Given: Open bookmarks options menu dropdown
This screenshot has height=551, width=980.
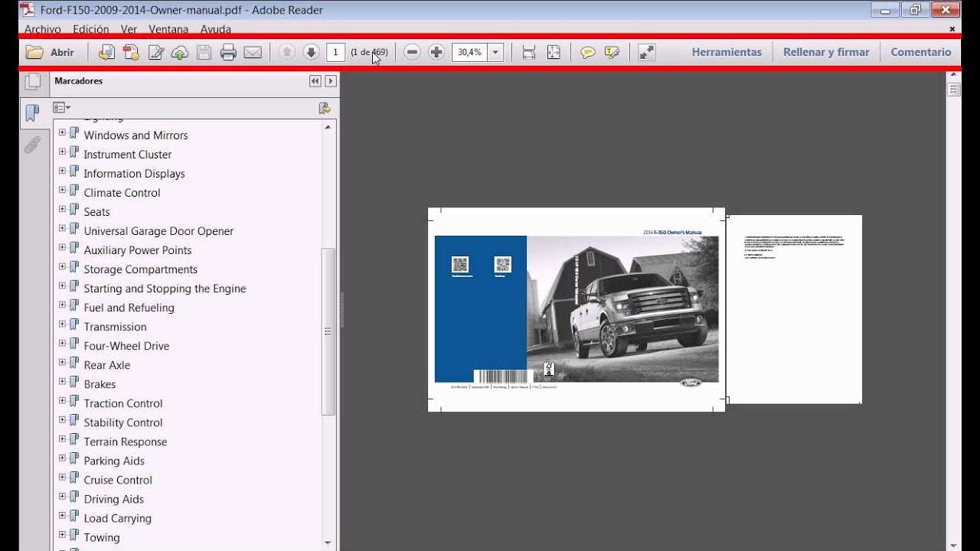Looking at the screenshot, I should pyautogui.click(x=62, y=108).
